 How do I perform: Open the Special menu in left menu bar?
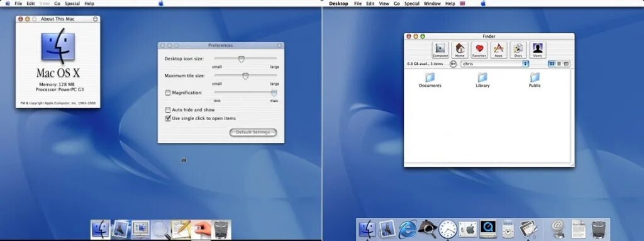coord(72,3)
